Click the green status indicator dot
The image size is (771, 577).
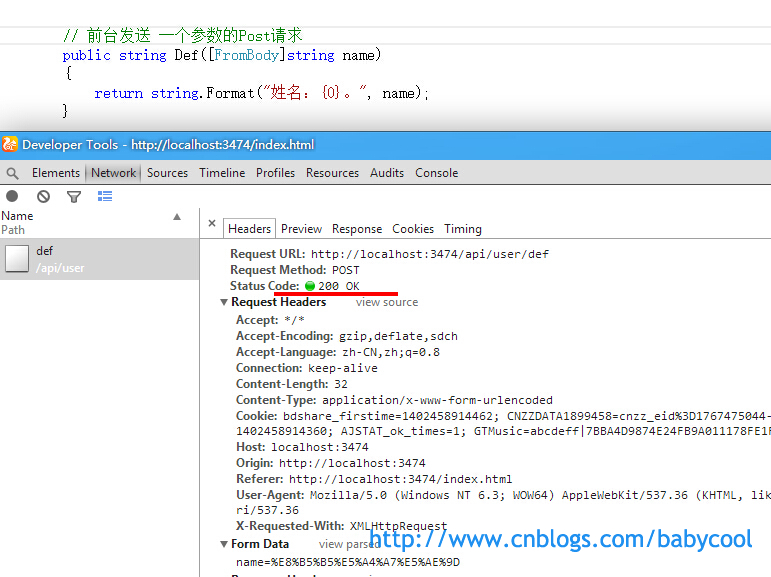click(x=310, y=286)
